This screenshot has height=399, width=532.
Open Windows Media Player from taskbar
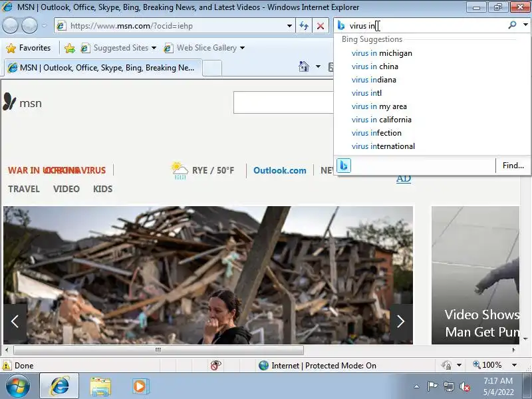140,386
